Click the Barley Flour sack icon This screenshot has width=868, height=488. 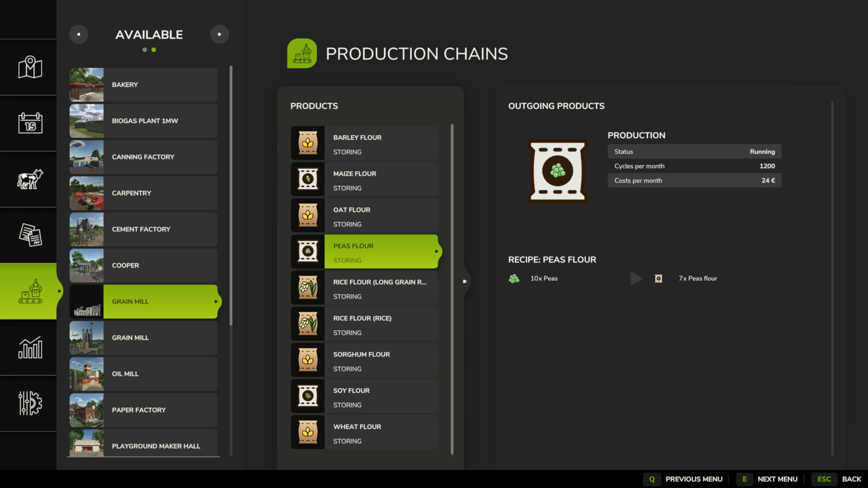308,143
